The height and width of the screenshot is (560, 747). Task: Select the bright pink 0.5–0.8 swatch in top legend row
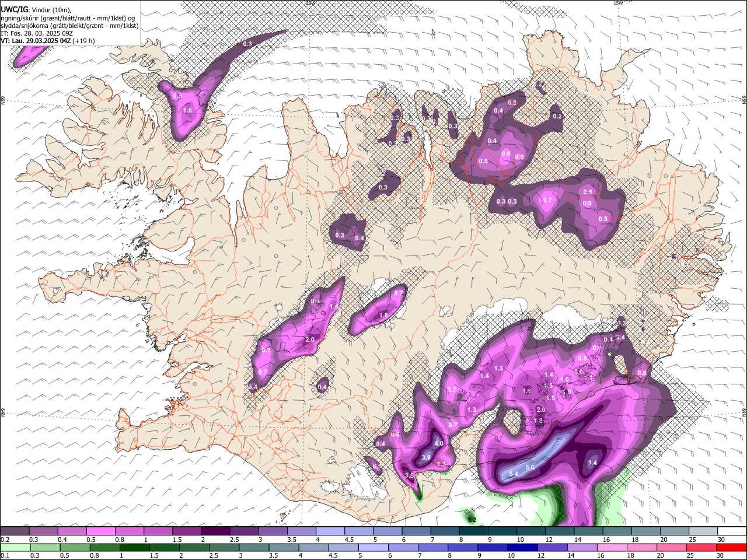101,531
